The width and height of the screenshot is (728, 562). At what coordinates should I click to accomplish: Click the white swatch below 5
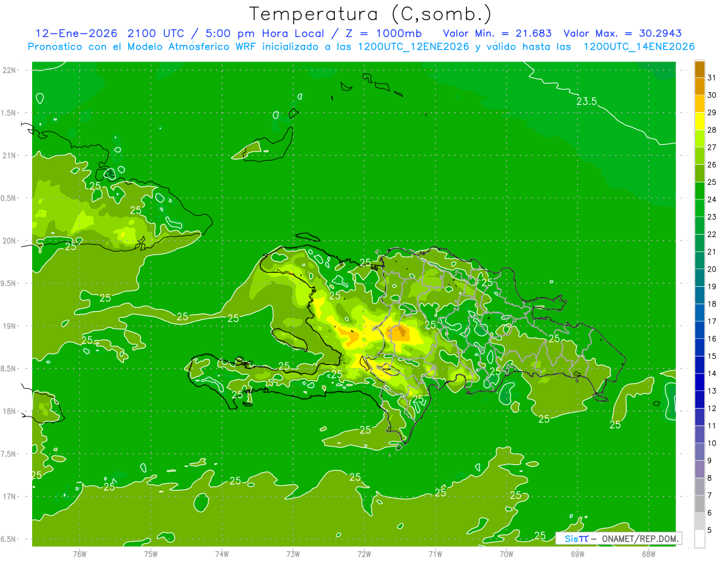[x=699, y=538]
